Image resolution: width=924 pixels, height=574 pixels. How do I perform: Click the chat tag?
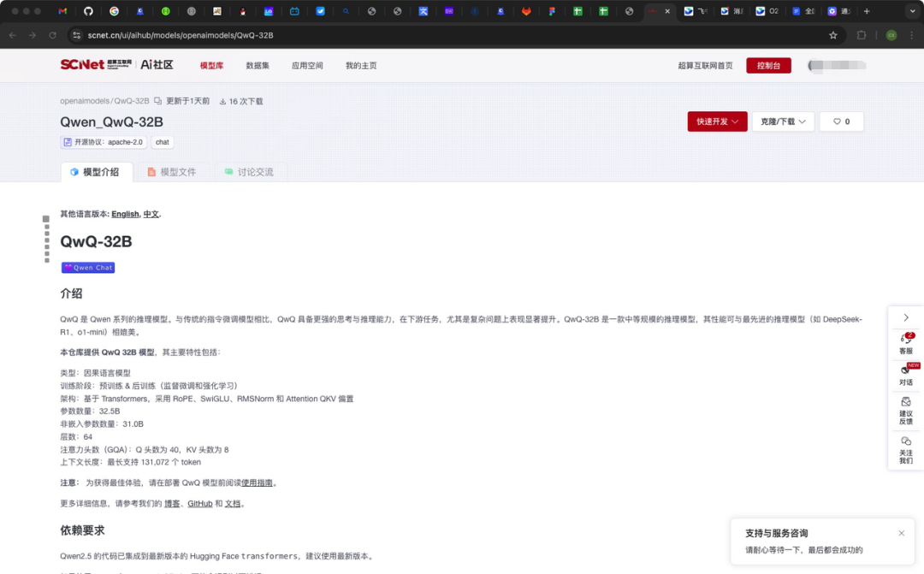(162, 142)
